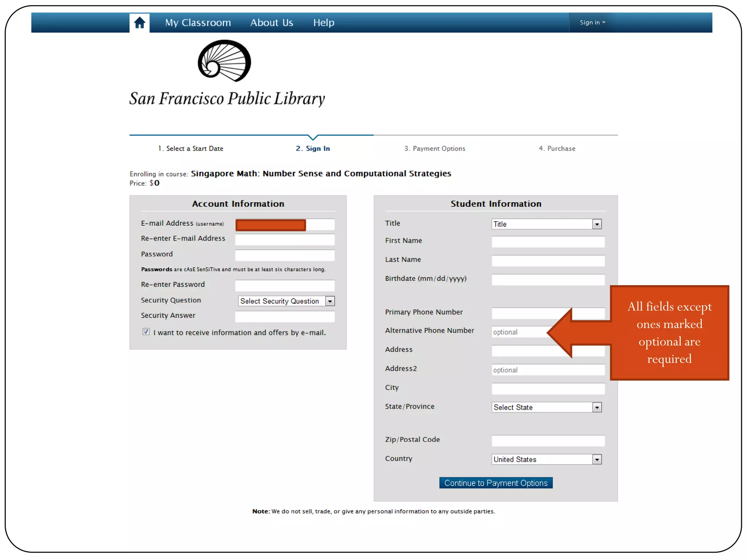This screenshot has width=747, height=560.
Task: Focus the Zip/Postal Code field
Action: click(548, 440)
